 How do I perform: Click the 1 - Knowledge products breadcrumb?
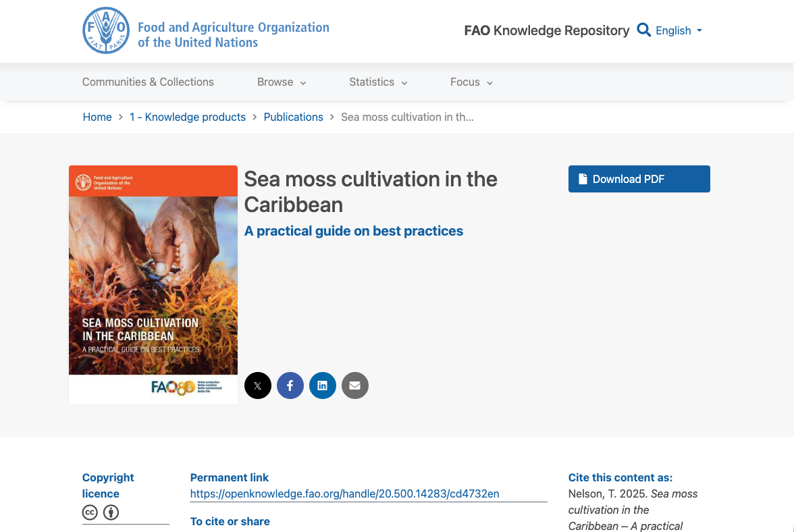[187, 117]
